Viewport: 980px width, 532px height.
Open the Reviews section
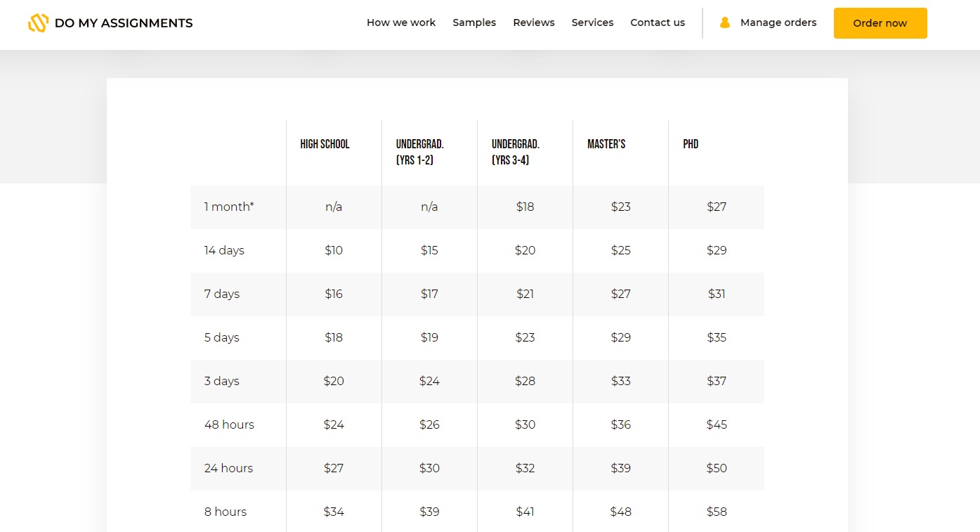point(534,22)
